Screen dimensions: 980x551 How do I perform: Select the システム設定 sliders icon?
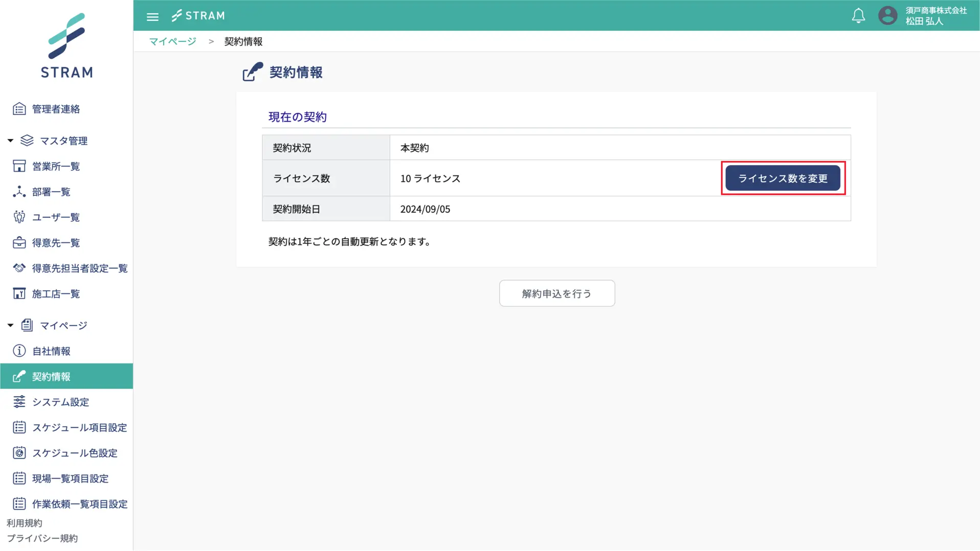pyautogui.click(x=19, y=402)
